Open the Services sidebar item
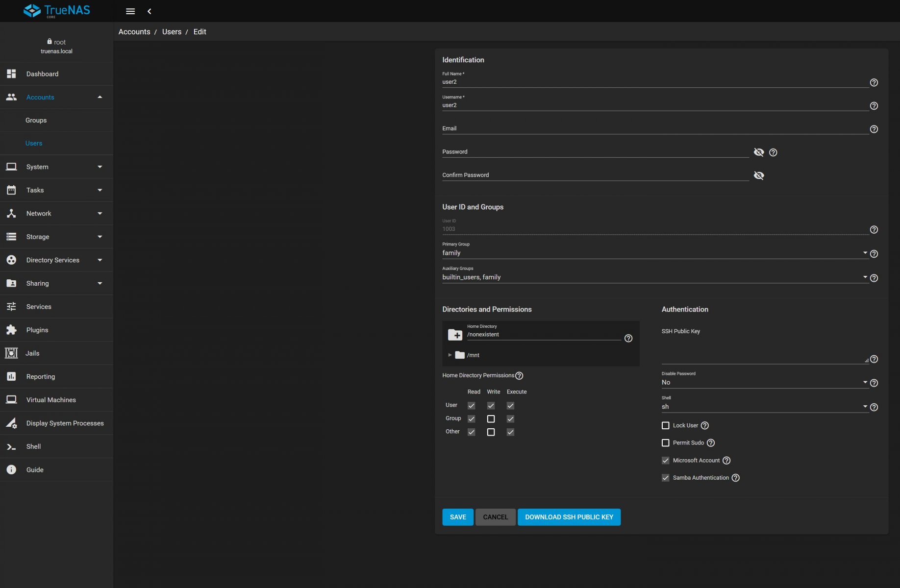 (56, 307)
